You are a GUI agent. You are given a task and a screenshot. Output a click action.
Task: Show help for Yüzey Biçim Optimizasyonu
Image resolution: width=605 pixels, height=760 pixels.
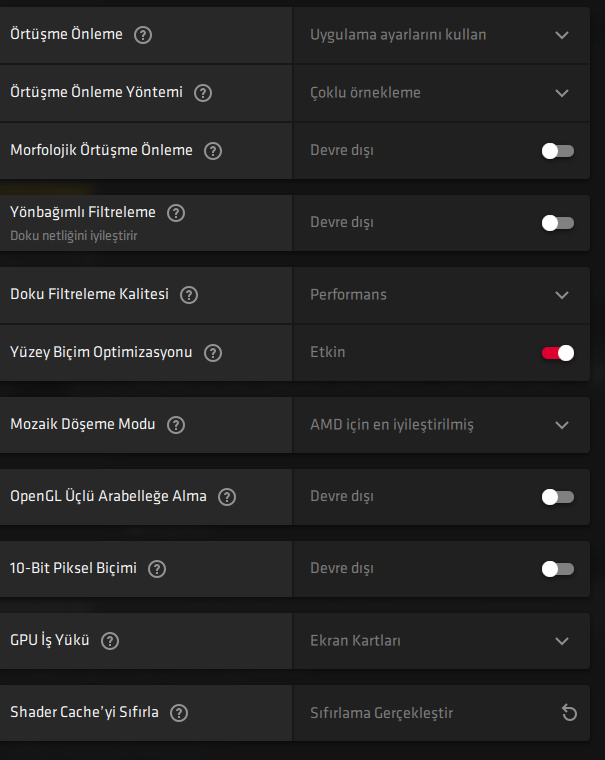click(x=212, y=353)
